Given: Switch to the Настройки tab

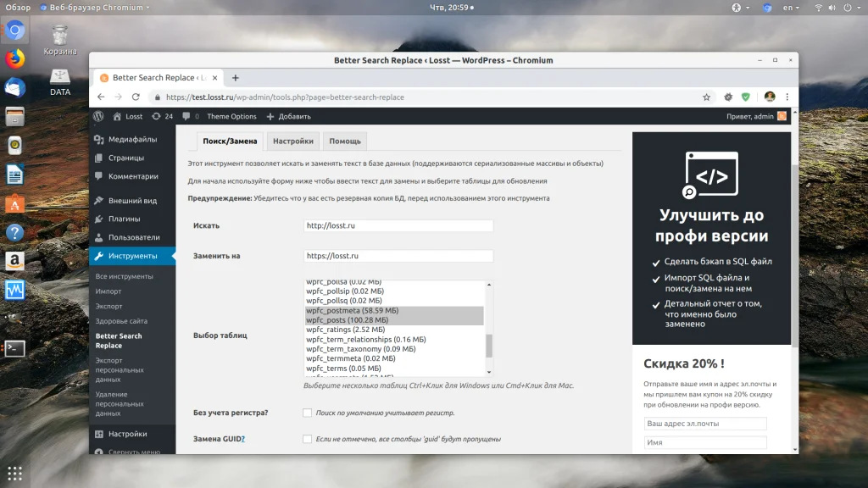Looking at the screenshot, I should [292, 141].
